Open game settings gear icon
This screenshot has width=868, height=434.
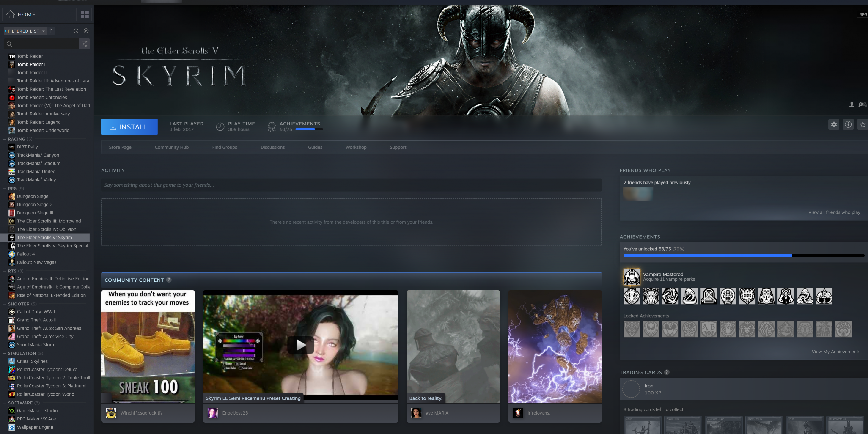point(834,125)
